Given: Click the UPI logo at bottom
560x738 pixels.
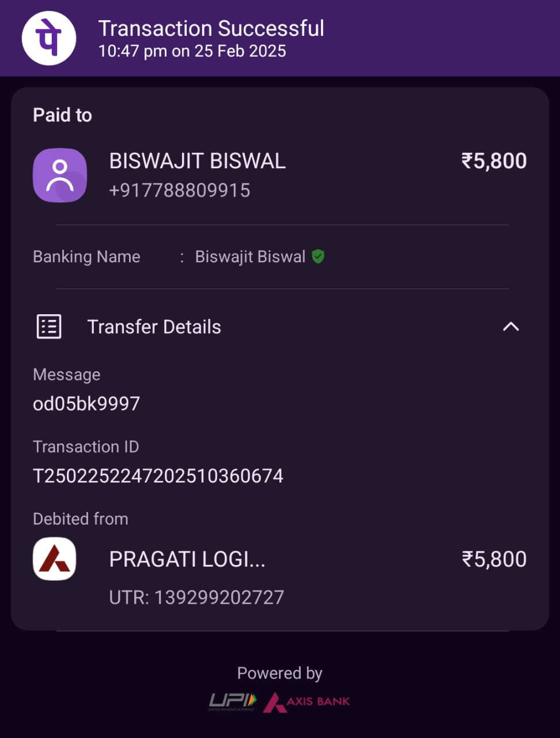Looking at the screenshot, I should pyautogui.click(x=232, y=701).
